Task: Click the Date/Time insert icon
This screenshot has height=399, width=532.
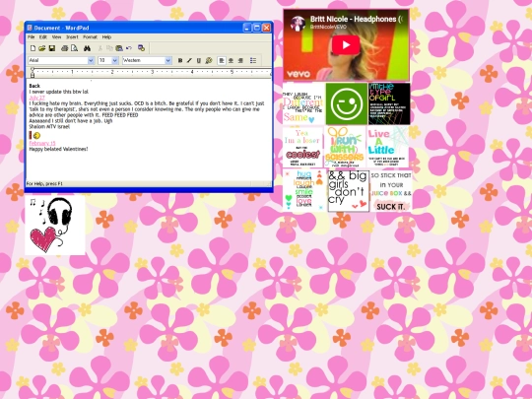Action: pyautogui.click(x=142, y=48)
